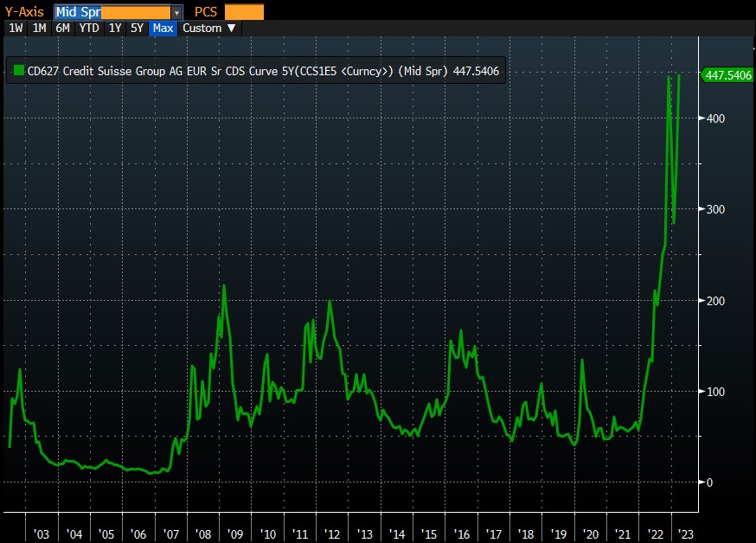Viewport: 756px width, 543px height.
Task: Click the Max range button
Action: click(163, 28)
